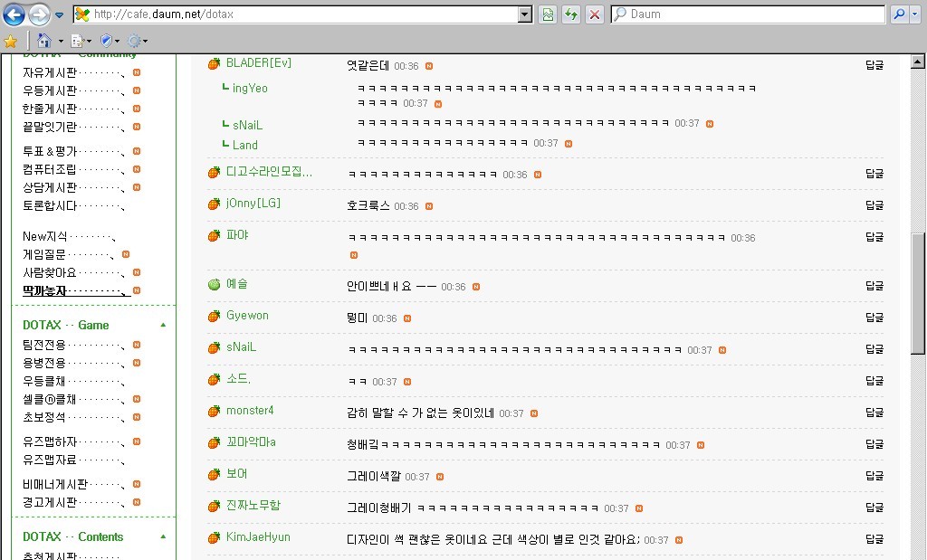Image resolution: width=927 pixels, height=560 pixels.
Task: Click the browser Back arrow button
Action: pyautogui.click(x=14, y=14)
